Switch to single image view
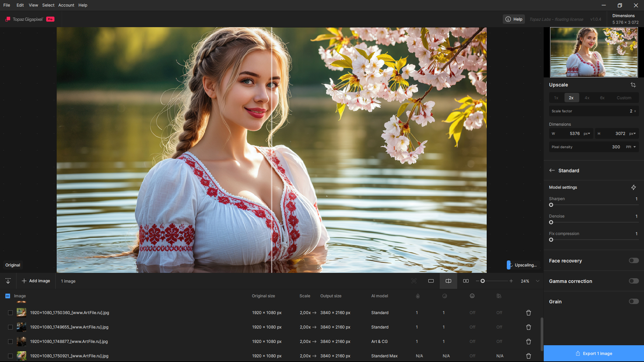This screenshot has height=362, width=644. point(431,281)
